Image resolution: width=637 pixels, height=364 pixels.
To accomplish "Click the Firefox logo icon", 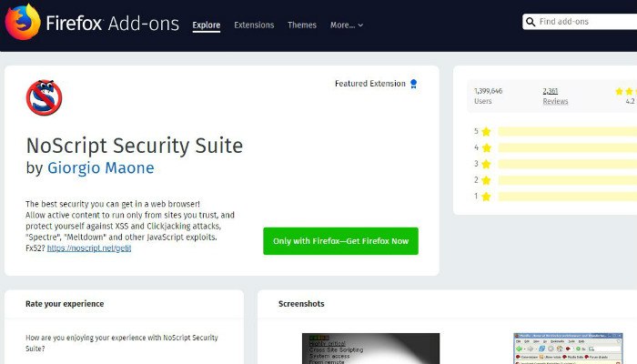I will click(23, 23).
